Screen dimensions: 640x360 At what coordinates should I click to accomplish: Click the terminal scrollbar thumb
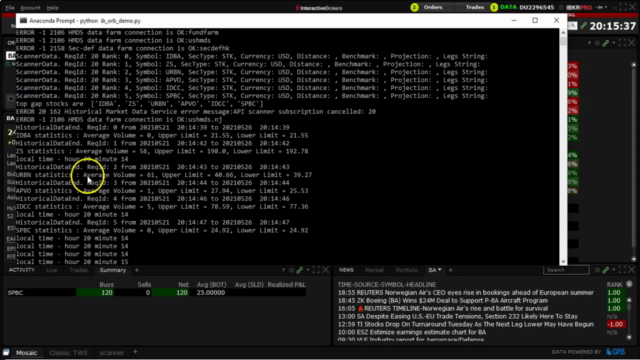(x=563, y=41)
